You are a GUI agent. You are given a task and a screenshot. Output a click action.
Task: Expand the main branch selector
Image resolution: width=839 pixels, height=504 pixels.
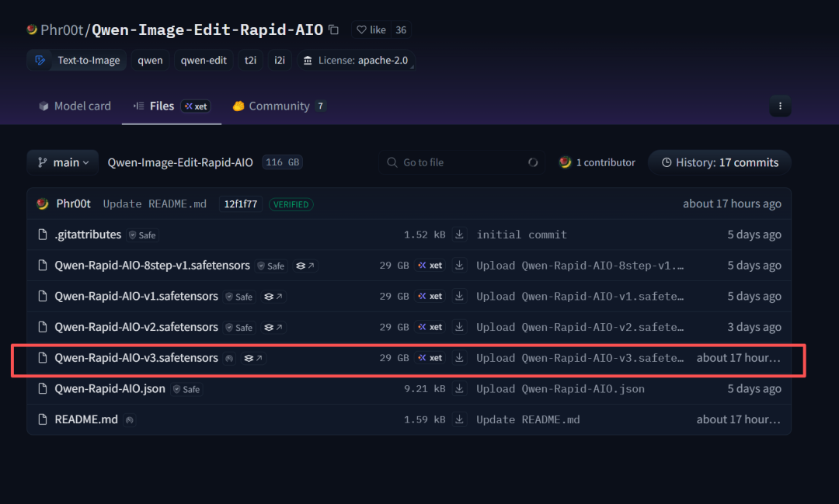63,162
